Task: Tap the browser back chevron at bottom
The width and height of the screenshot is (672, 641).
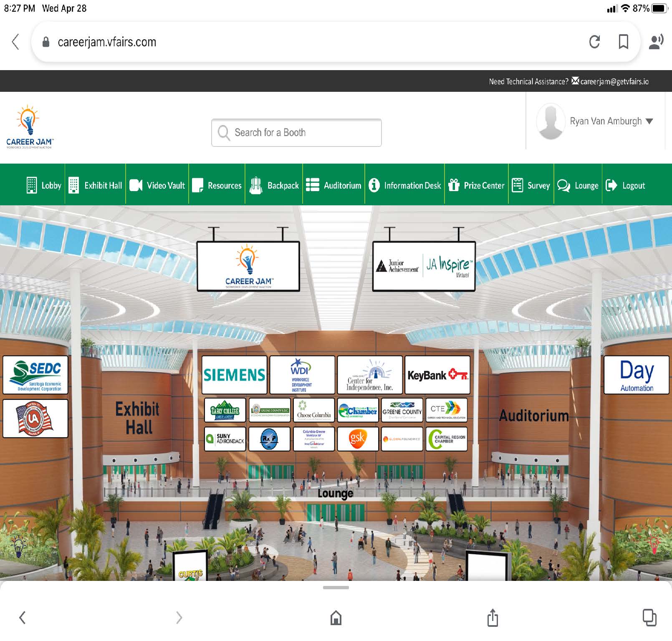Action: click(23, 618)
